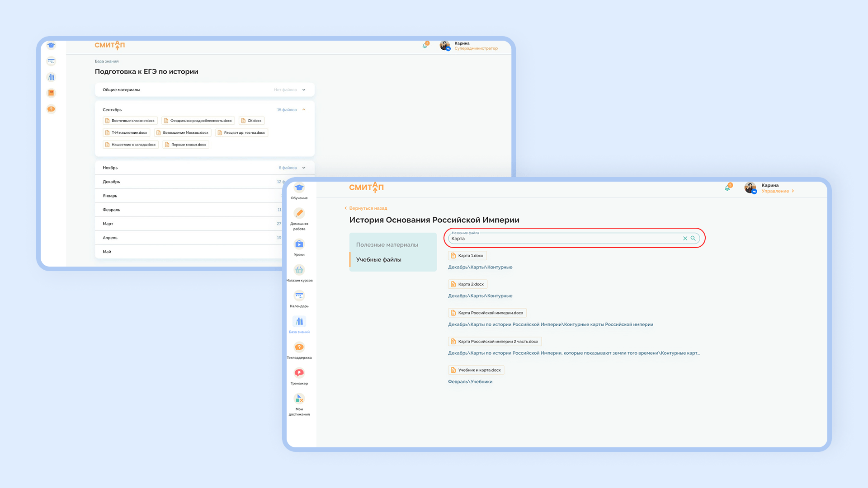Open Мои достижения icon
The width and height of the screenshot is (868, 488).
pyautogui.click(x=299, y=399)
